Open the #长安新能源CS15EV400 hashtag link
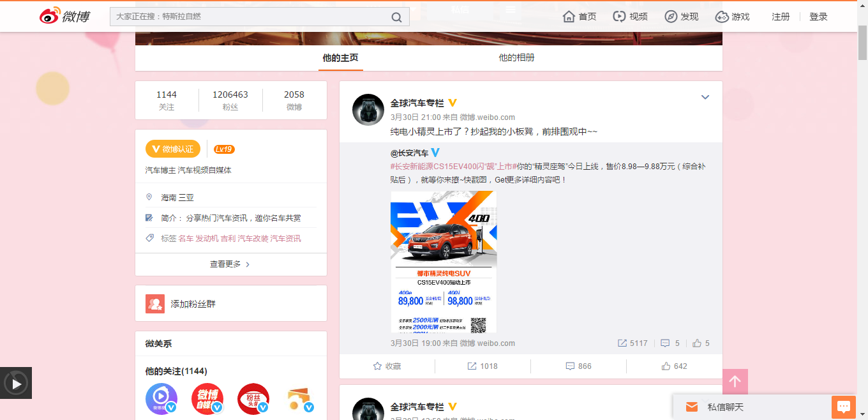Screen dimensions: 868x420 click(x=453, y=166)
